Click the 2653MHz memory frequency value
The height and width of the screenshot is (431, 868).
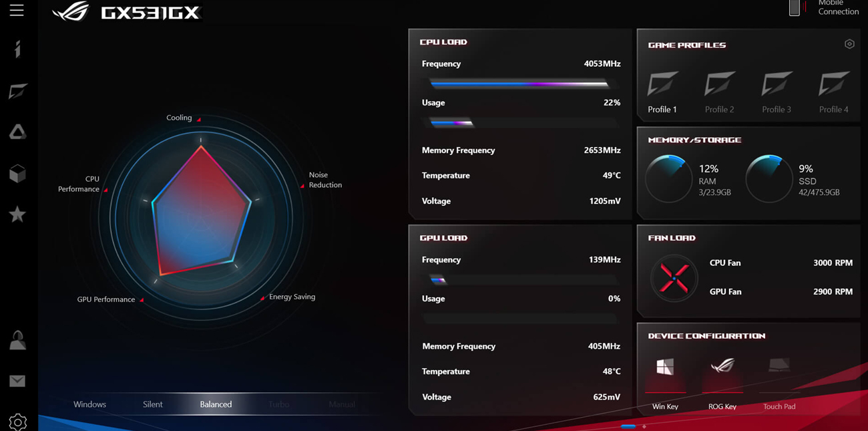click(602, 150)
